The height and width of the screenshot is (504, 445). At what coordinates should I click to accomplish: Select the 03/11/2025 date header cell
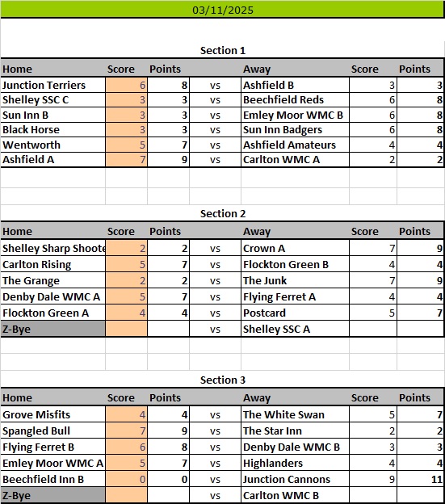tap(222, 10)
